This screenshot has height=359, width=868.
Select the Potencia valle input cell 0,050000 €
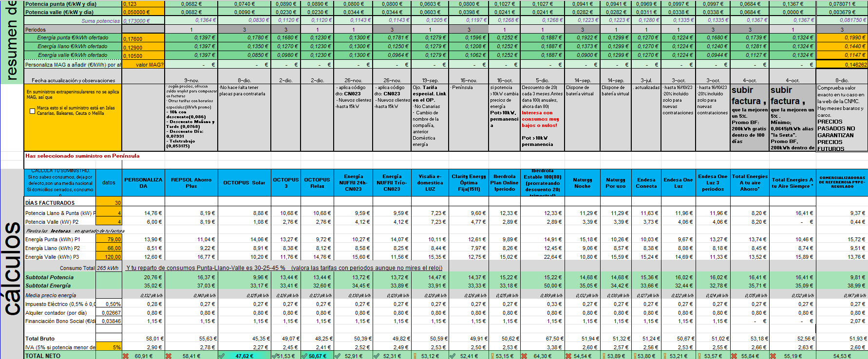click(143, 12)
